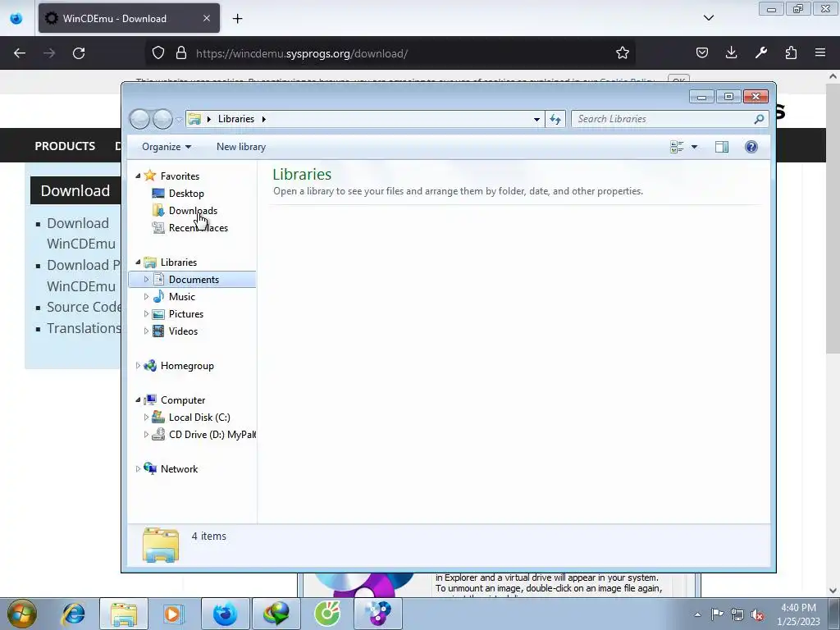Select the Pictures library
Viewport: 840px width, 630px height.
tap(186, 314)
